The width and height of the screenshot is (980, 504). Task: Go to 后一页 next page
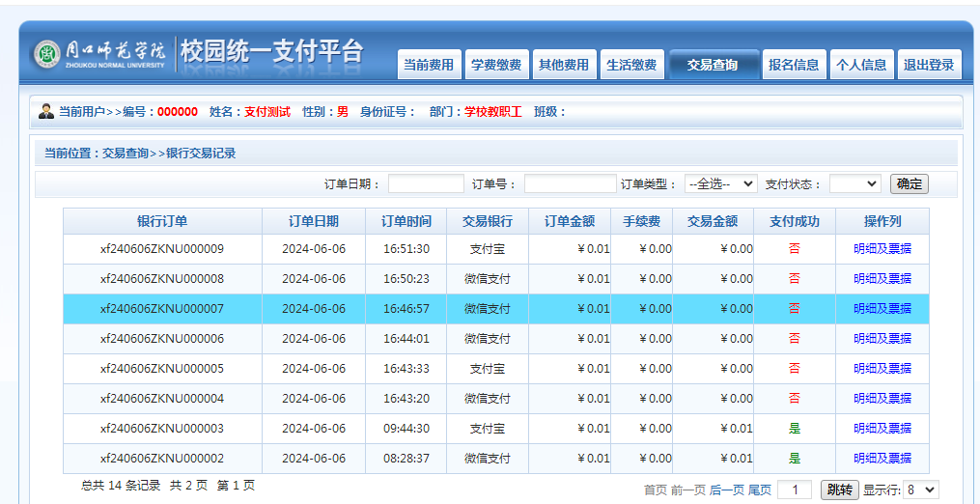(727, 490)
